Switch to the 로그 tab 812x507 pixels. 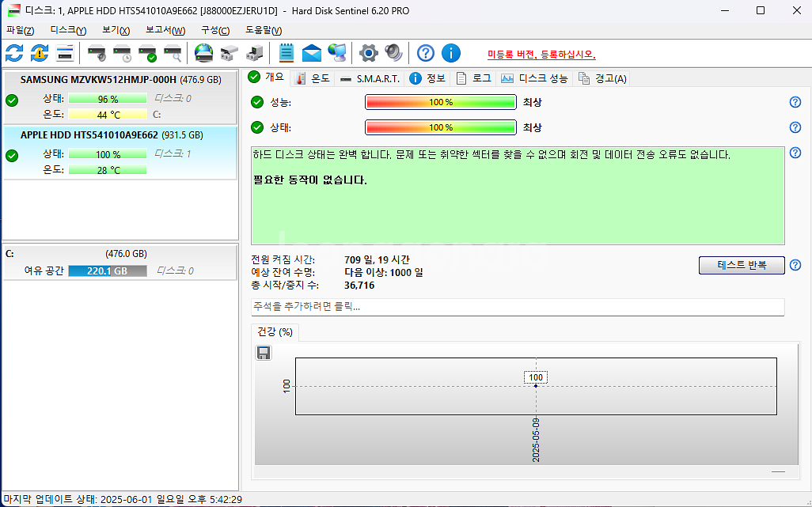point(474,78)
